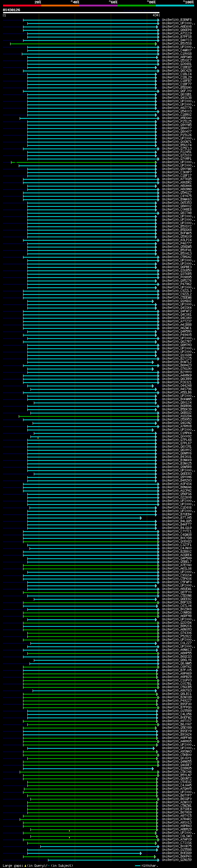This screenshot has width=197, height=868.
Task: Select hit label UniRef100_A8PSW9
Action: point(177,57)
